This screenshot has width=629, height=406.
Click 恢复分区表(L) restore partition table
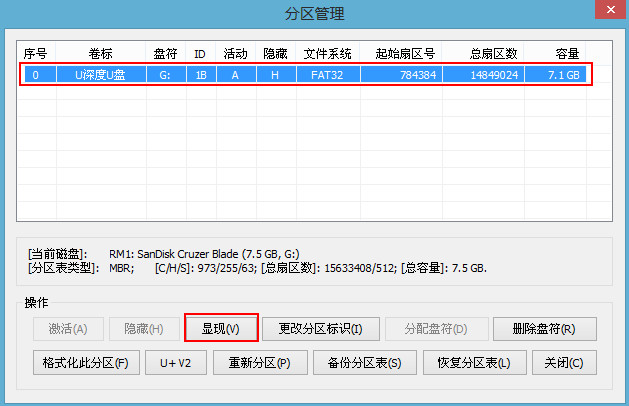[475, 363]
